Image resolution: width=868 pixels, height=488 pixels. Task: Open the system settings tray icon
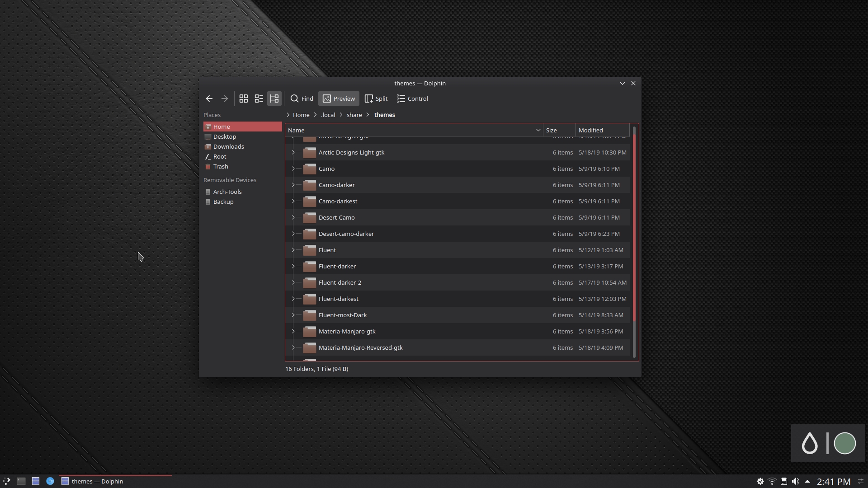tap(760, 481)
